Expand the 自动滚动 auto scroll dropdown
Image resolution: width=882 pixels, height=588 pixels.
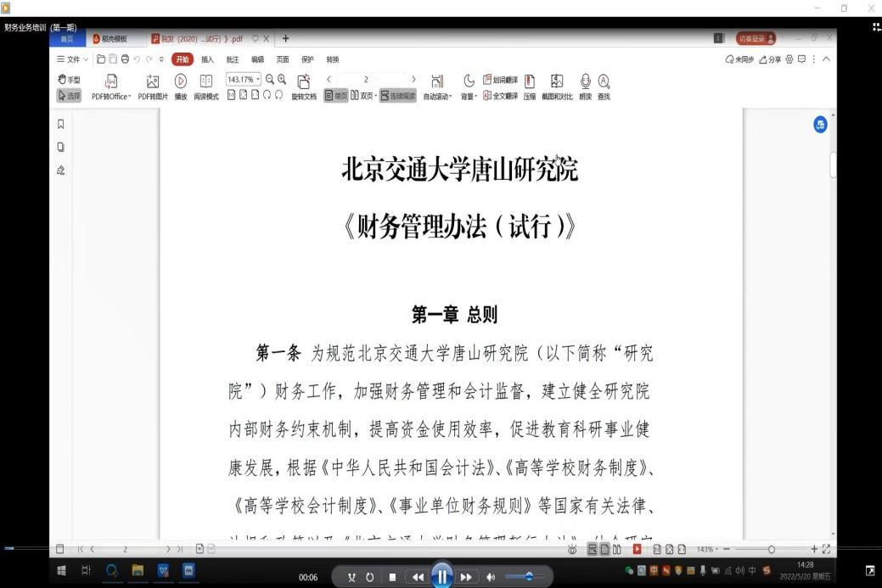click(438, 96)
